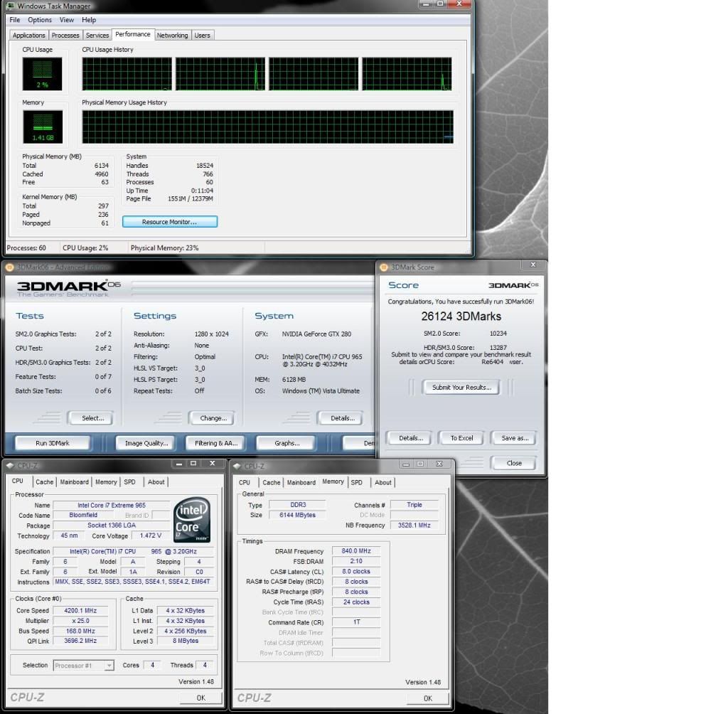Switch to the Applications tab

(28, 36)
